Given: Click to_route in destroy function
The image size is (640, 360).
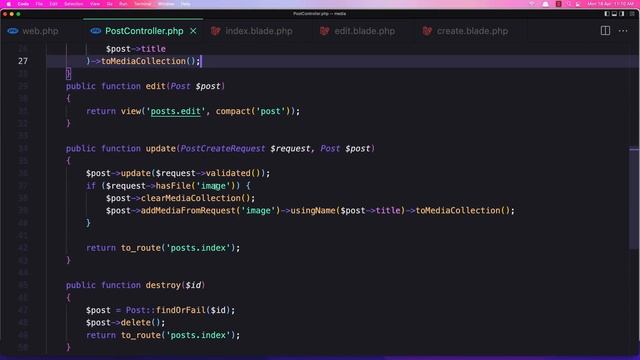Looking at the screenshot, I should [141, 335].
